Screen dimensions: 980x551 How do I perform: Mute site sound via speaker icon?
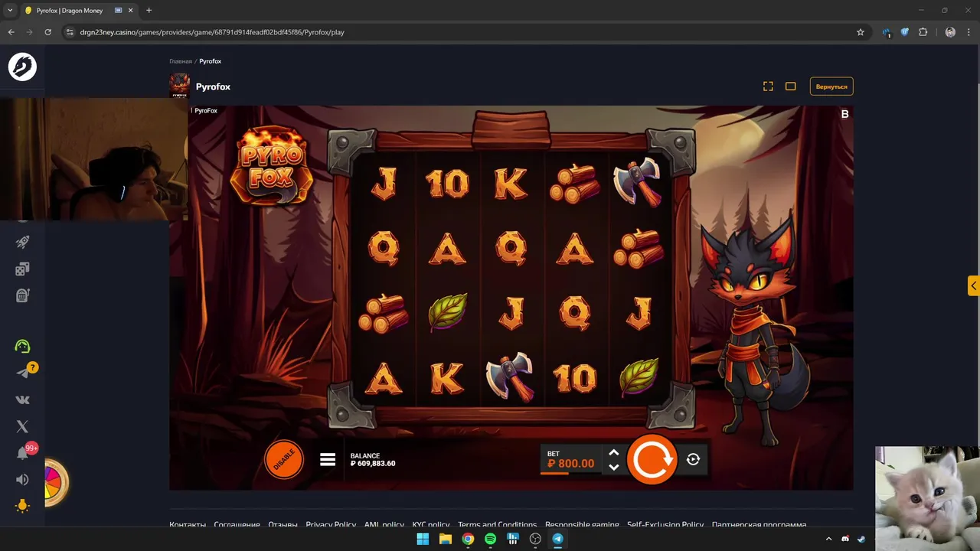(x=22, y=480)
